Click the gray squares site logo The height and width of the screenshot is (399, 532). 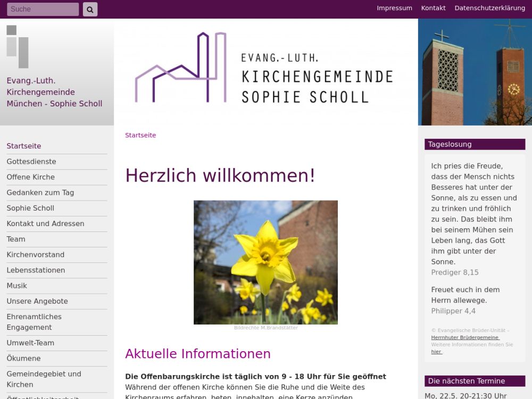(18, 46)
